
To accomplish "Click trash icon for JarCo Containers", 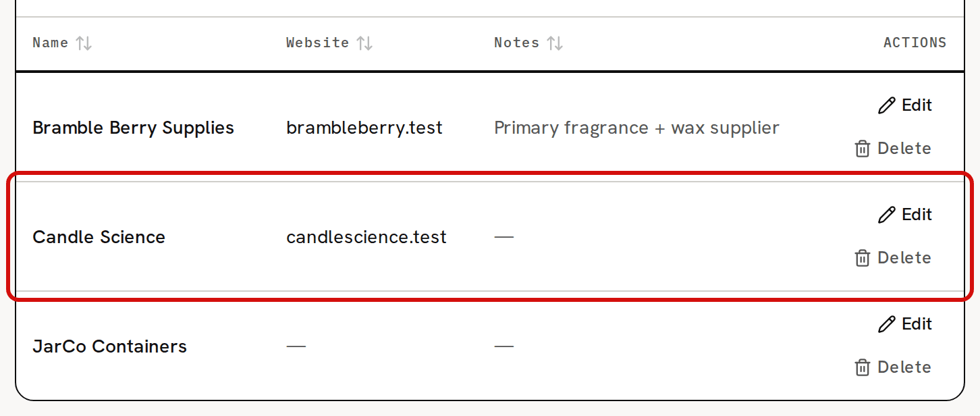I will coord(863,367).
